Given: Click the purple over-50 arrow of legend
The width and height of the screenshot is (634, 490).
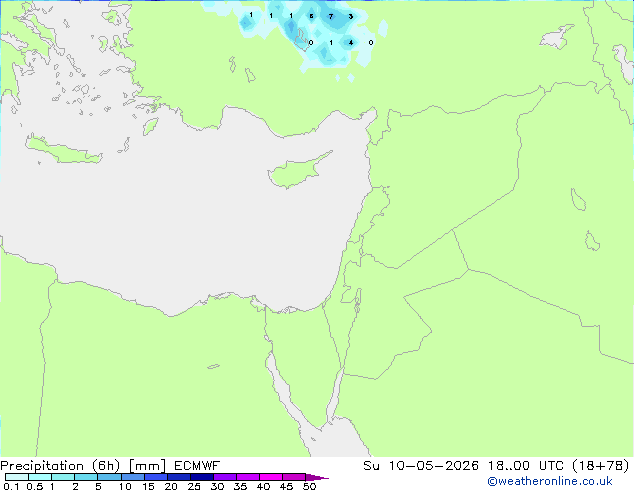Looking at the screenshot, I should click(x=317, y=477).
